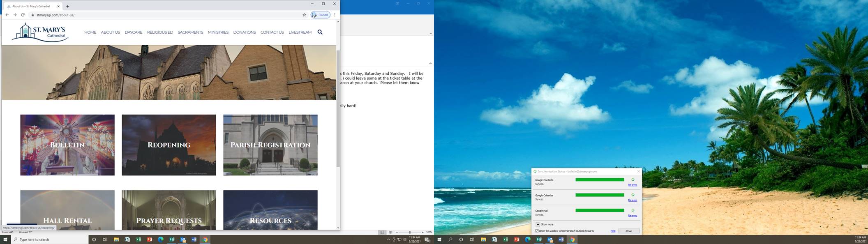The height and width of the screenshot is (244, 868).
Task: Toggle 'Open this window when Outlook starts' checkbox
Action: 537,231
